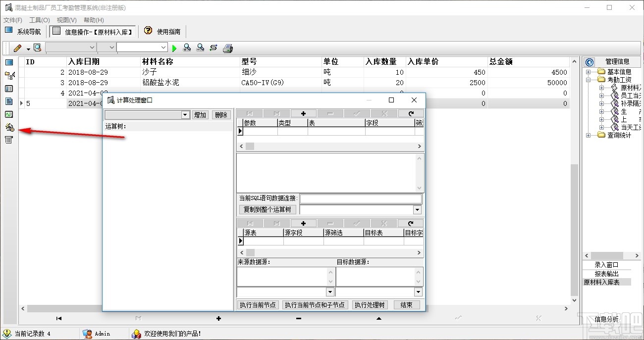Viewport: 644px width, 340px height.
Task: Click 执行处理树 button
Action: 370,305
